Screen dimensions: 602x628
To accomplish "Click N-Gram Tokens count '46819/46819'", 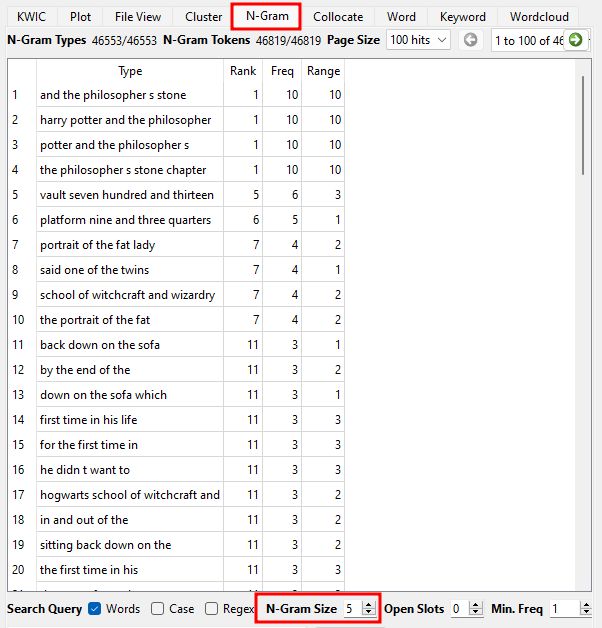I will pos(288,40).
